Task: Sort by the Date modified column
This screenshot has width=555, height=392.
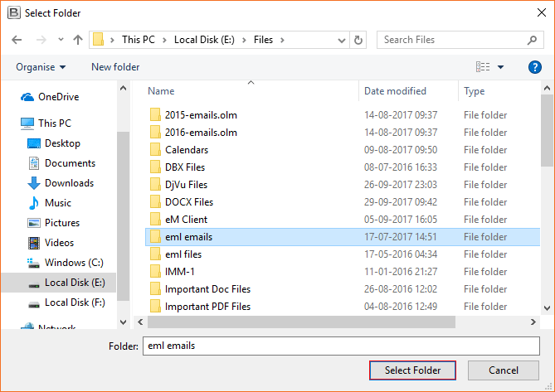Action: pos(395,91)
